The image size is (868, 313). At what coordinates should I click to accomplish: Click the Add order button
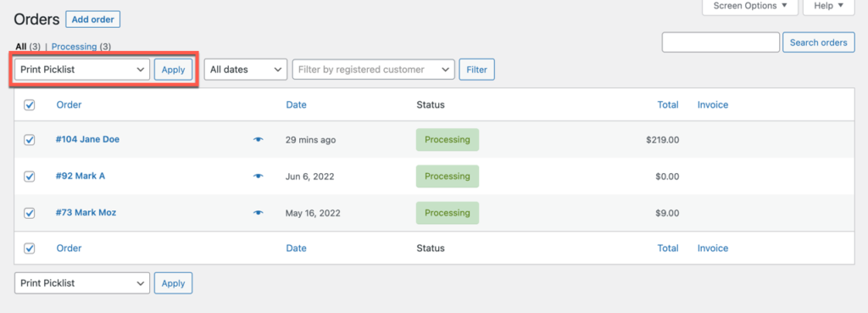[x=93, y=20]
